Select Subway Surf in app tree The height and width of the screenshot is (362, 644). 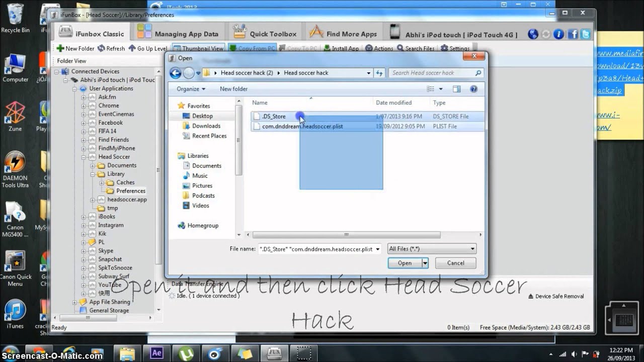click(114, 277)
